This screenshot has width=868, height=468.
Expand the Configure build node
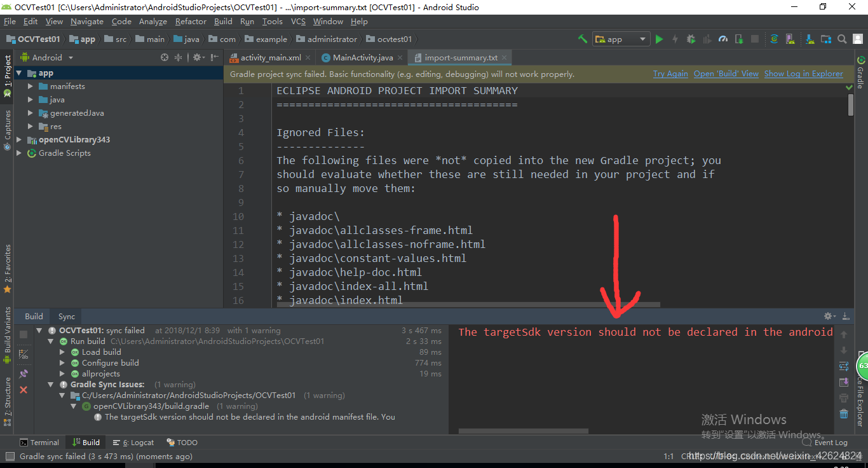[62, 362]
